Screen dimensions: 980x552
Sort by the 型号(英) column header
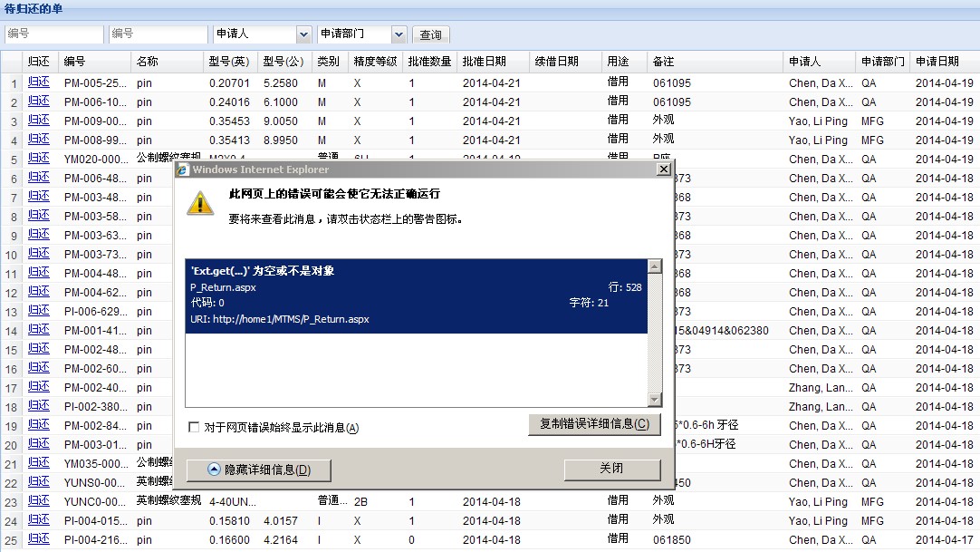point(231,62)
